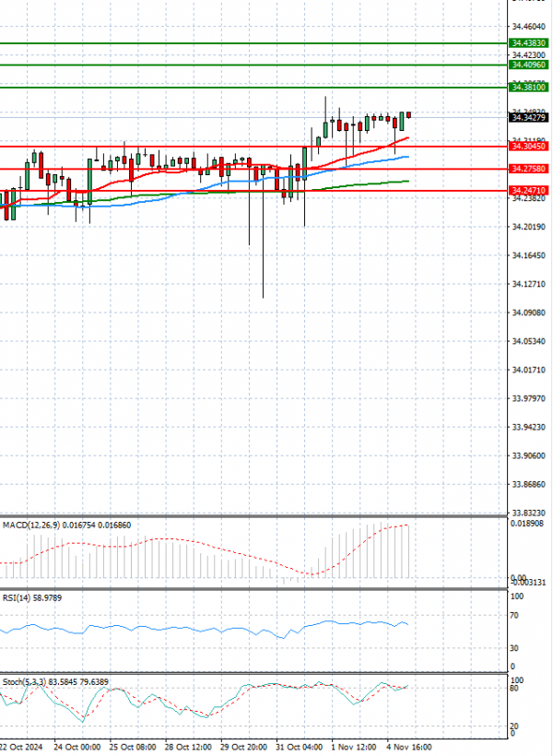Click the 34.30450 red support price label
Image resolution: width=553 pixels, height=756 pixels.
click(x=528, y=147)
